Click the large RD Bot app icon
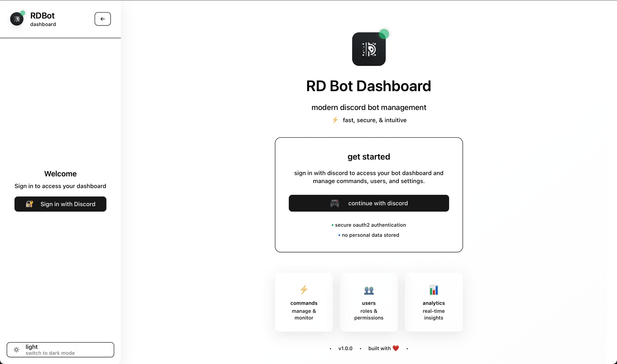This screenshot has height=364, width=617. pyautogui.click(x=369, y=49)
